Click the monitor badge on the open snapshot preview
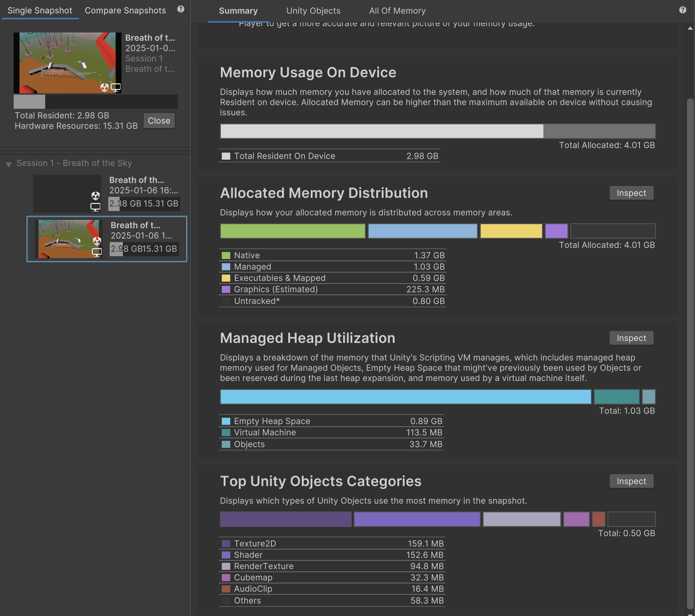 click(115, 88)
